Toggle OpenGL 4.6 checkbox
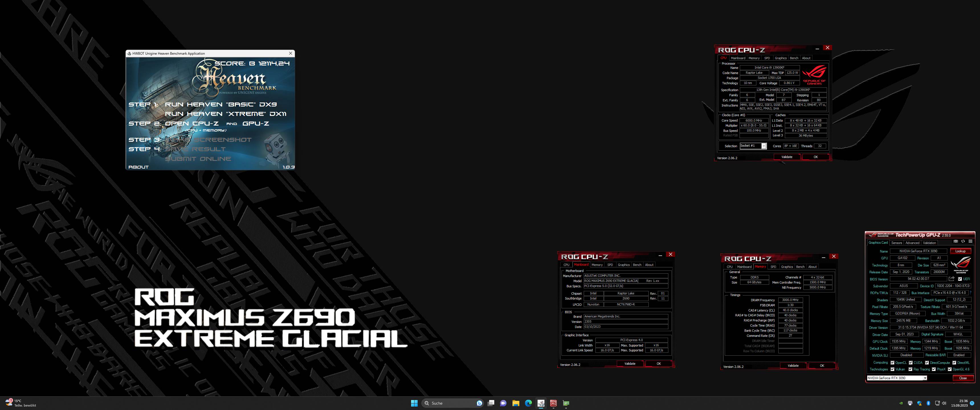 tap(950, 369)
